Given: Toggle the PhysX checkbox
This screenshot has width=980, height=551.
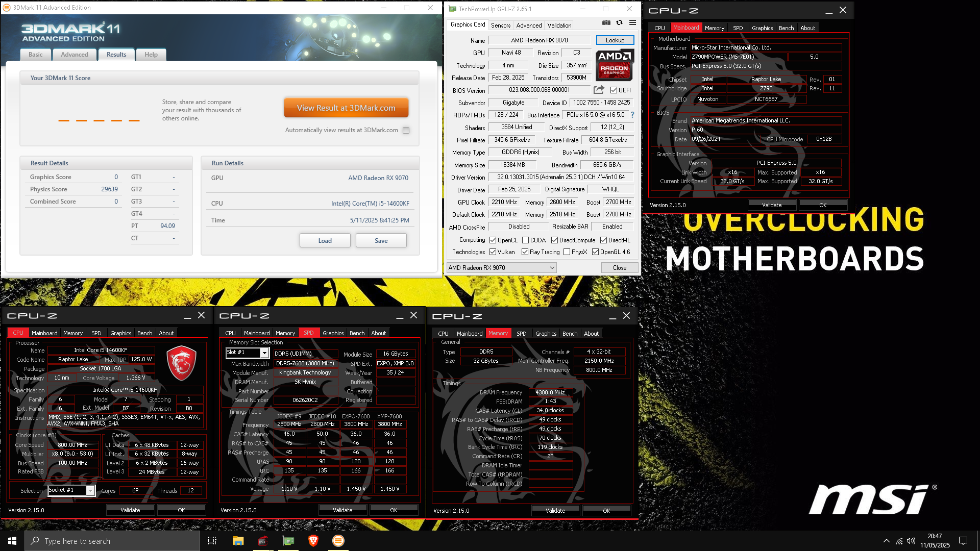Looking at the screenshot, I should [x=567, y=252].
